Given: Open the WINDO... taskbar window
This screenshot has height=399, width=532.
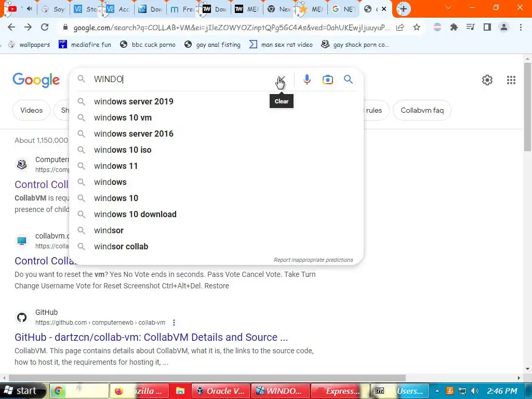Looking at the screenshot, I should point(281,391).
